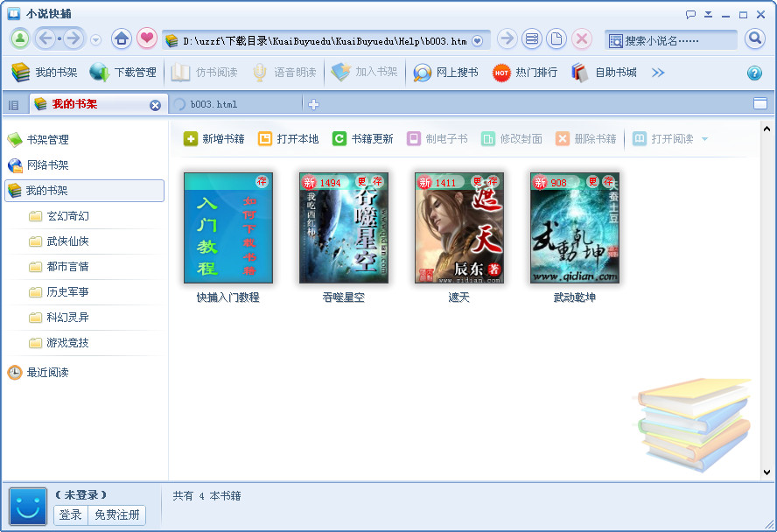Viewport: 777px width, 532px height.
Task: Click the window layout icon at tab bar right
Action: [759, 103]
